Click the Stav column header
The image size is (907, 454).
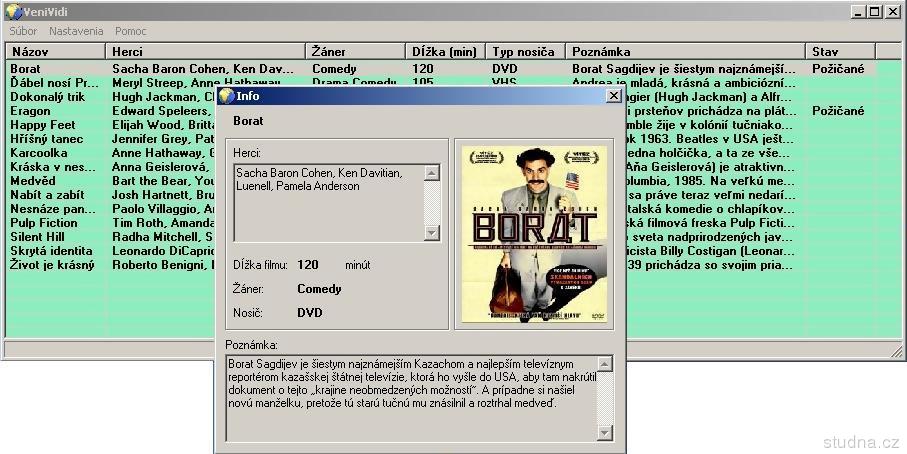click(x=840, y=51)
